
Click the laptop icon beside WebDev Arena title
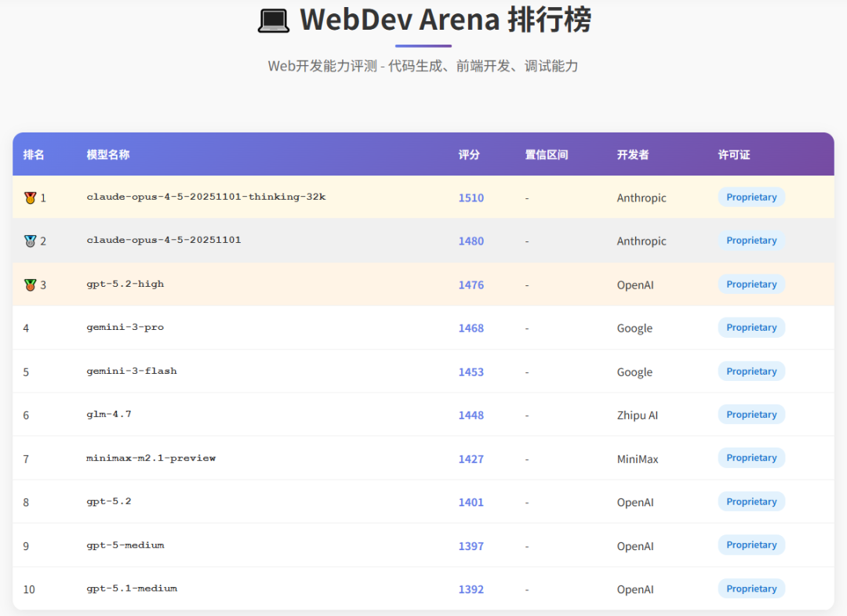click(274, 20)
